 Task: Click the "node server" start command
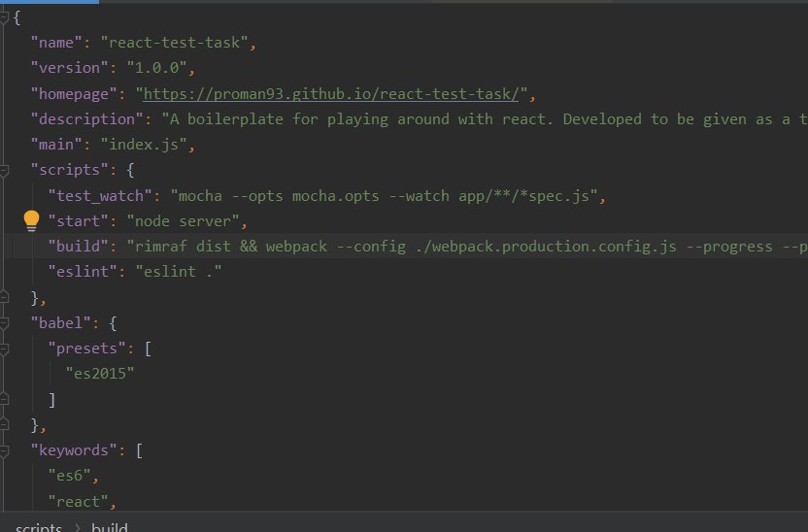point(183,221)
